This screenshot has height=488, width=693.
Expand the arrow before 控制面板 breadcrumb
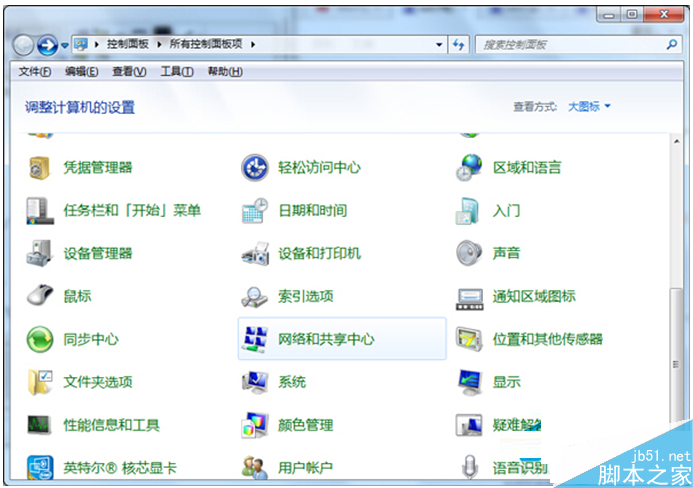[x=96, y=44]
